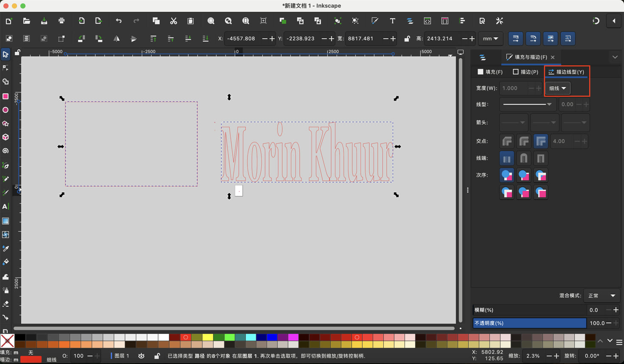Close the 填充与描边 panel tab

pos(553,57)
